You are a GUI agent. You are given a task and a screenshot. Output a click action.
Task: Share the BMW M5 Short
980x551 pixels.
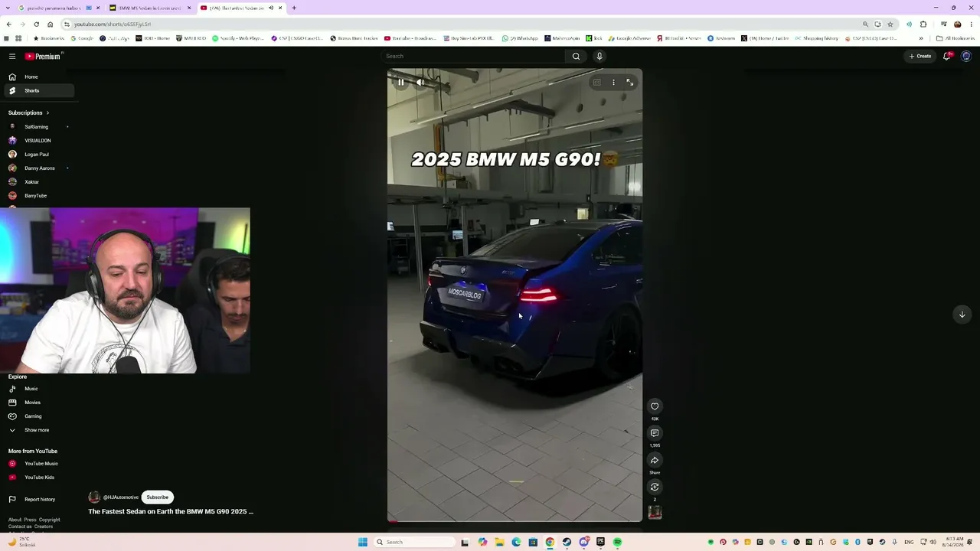point(655,460)
